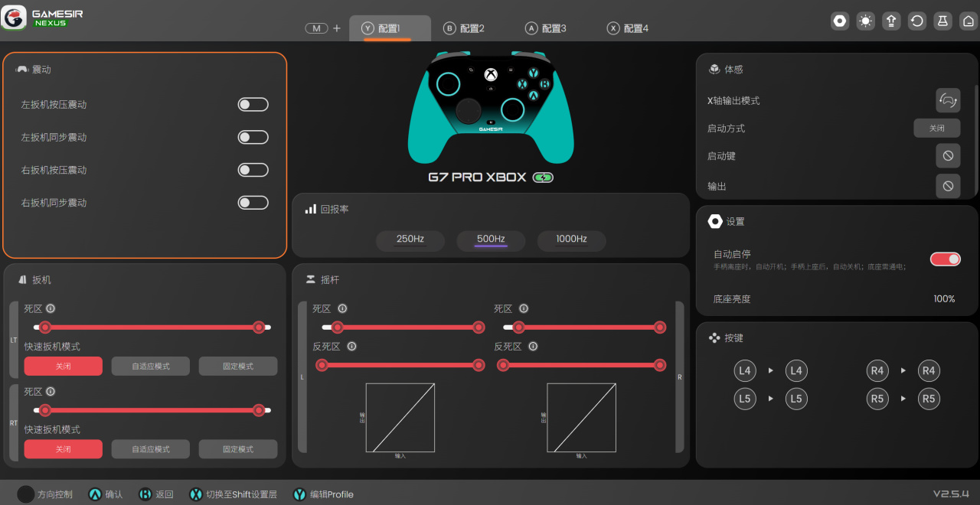This screenshot has height=505, width=980.
Task: Select LT 固定模式 trigger mode
Action: pos(238,367)
